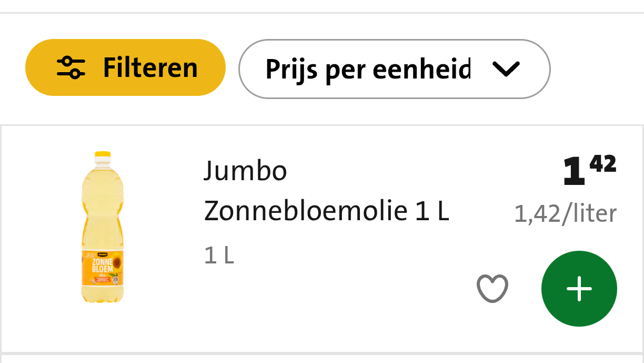The height and width of the screenshot is (363, 644).
Task: Click the Filteren text label
Action: [150, 67]
